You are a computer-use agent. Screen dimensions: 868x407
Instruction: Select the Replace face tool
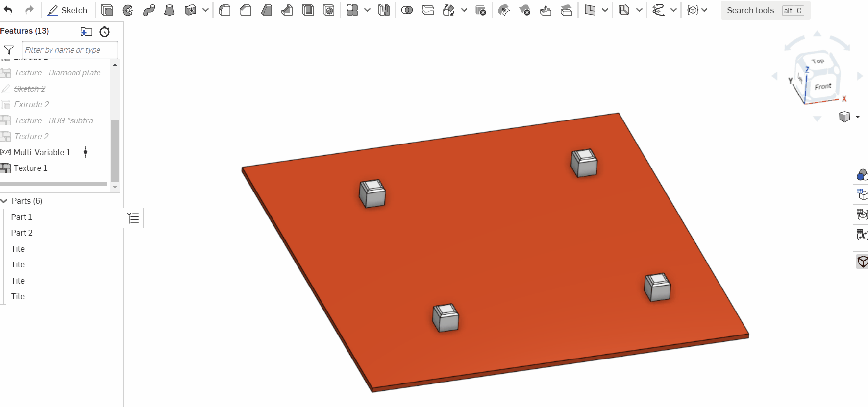[567, 10]
